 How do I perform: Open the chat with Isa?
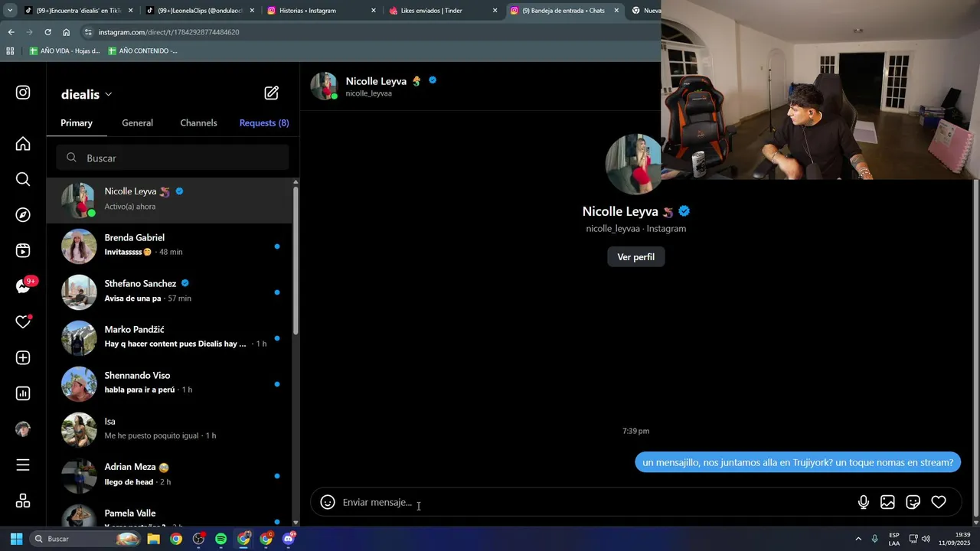point(169,429)
